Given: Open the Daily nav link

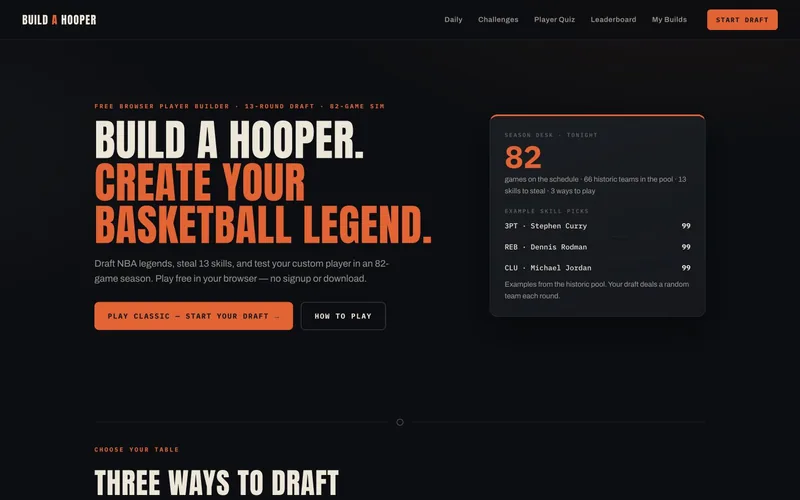Looking at the screenshot, I should click(x=453, y=20).
